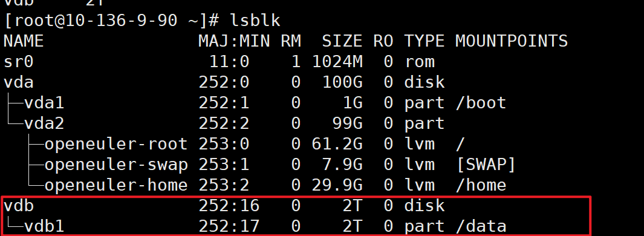Click the vdb1 partition name

click(x=44, y=226)
